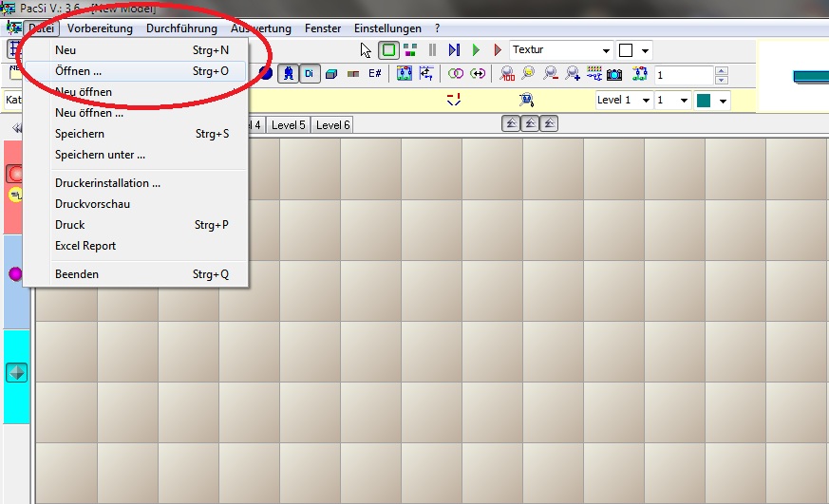Viewport: 829px width, 504px height.
Task: Click the rightmost collapse-level triangle button
Action: click(x=549, y=123)
